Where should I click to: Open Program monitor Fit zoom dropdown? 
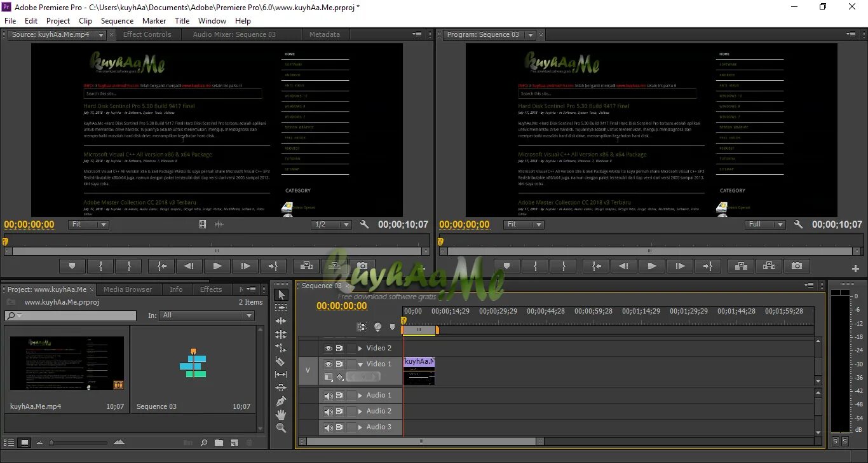524,225
